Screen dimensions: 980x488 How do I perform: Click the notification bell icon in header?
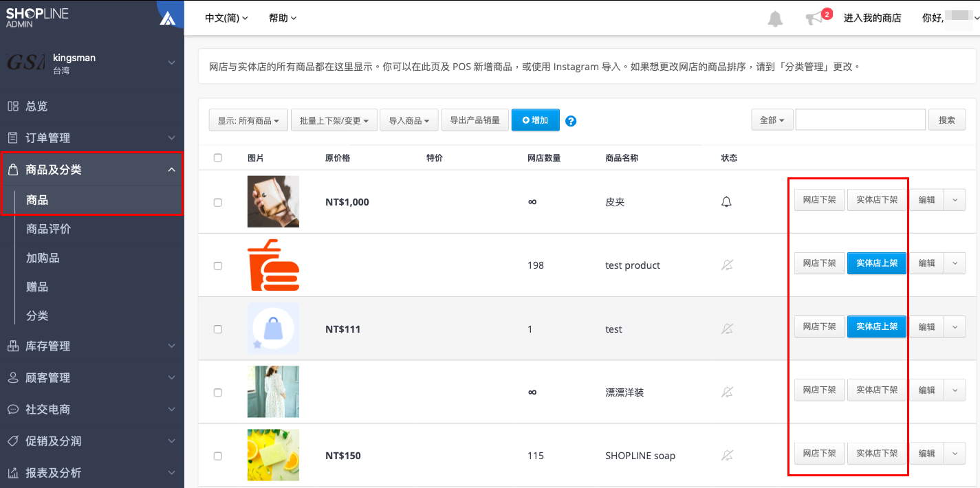(x=775, y=19)
